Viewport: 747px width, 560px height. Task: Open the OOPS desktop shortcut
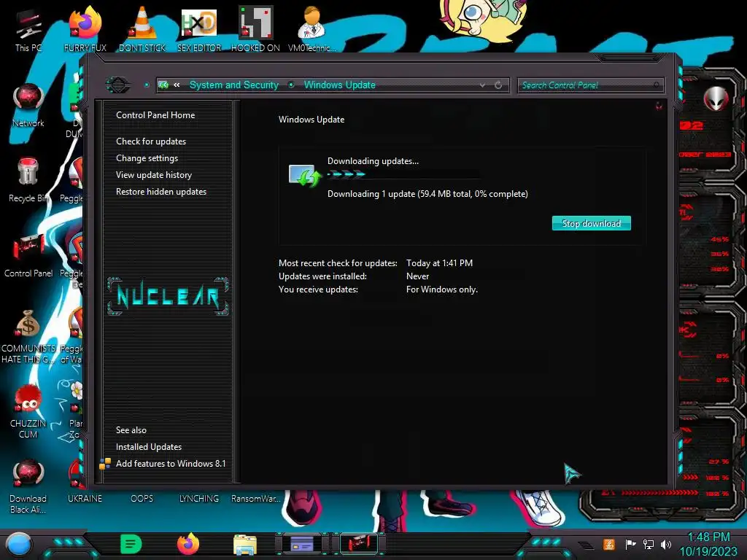[142, 497]
